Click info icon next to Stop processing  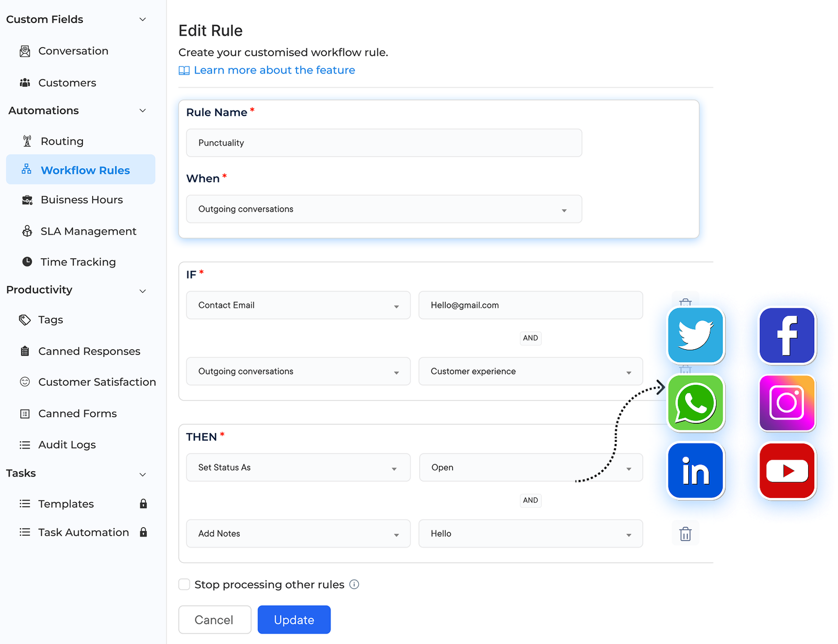[x=355, y=584]
